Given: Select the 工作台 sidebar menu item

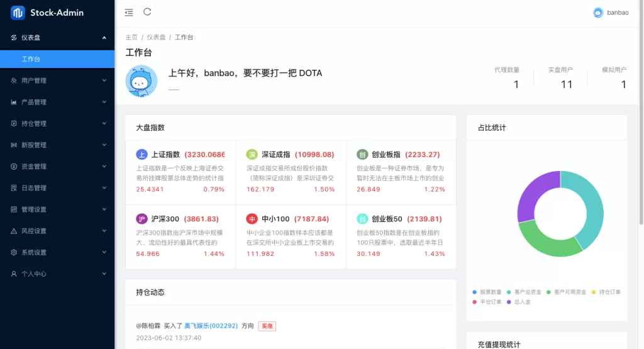Looking at the screenshot, I should coord(57,59).
